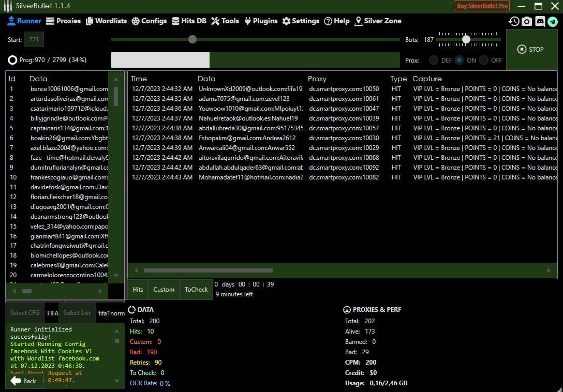Image resolution: width=563 pixels, height=392 pixels.
Task: Click Select CFG button
Action: (25, 313)
